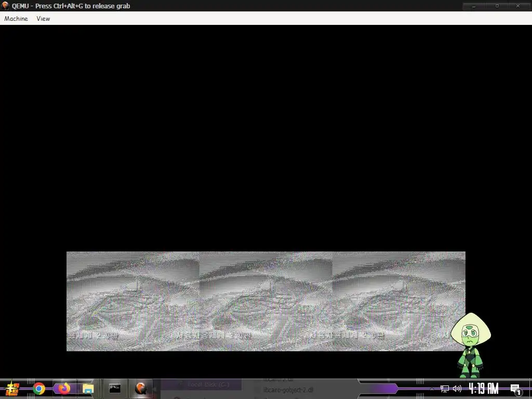Click inside the glitched grayscale QEMU display image
This screenshot has height=399, width=532.
click(265, 301)
